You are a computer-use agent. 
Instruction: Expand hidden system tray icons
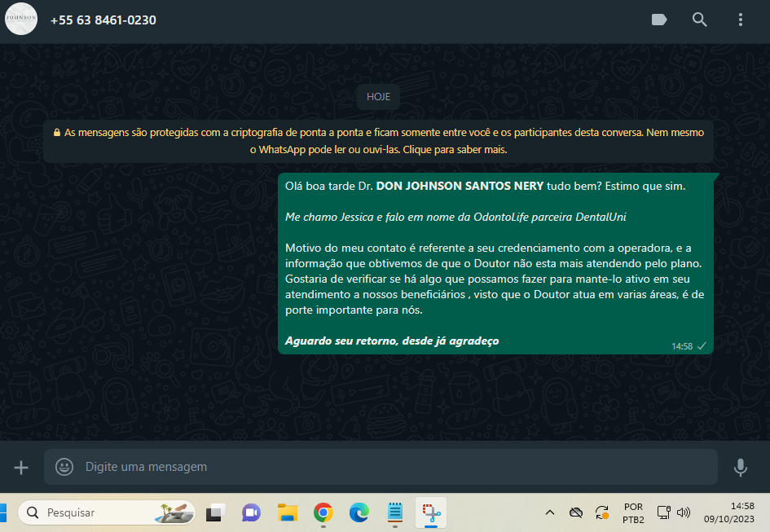550,512
